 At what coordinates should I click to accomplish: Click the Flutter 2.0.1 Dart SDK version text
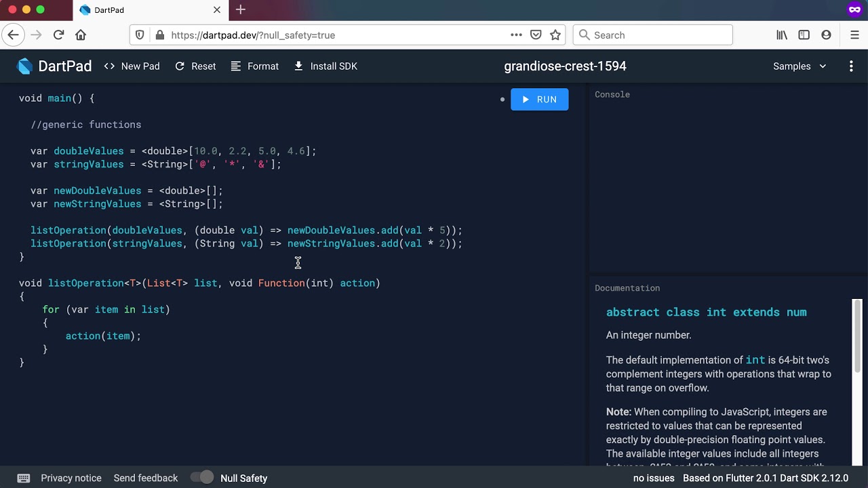point(766,478)
